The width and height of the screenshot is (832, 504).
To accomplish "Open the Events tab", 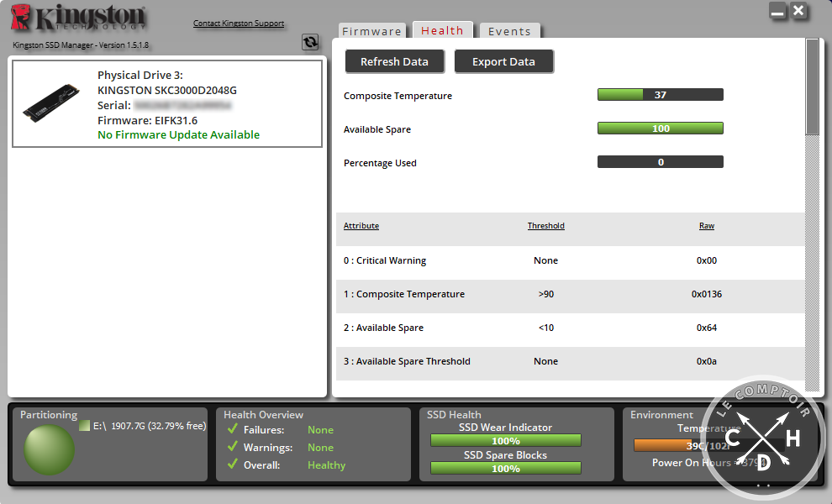I will click(508, 29).
